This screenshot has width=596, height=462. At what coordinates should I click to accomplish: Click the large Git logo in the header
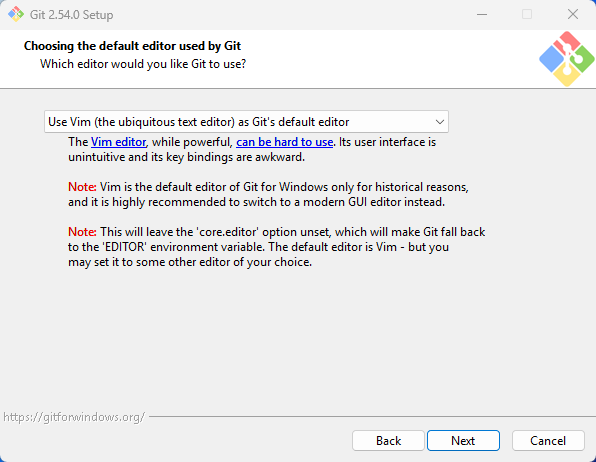click(566, 59)
